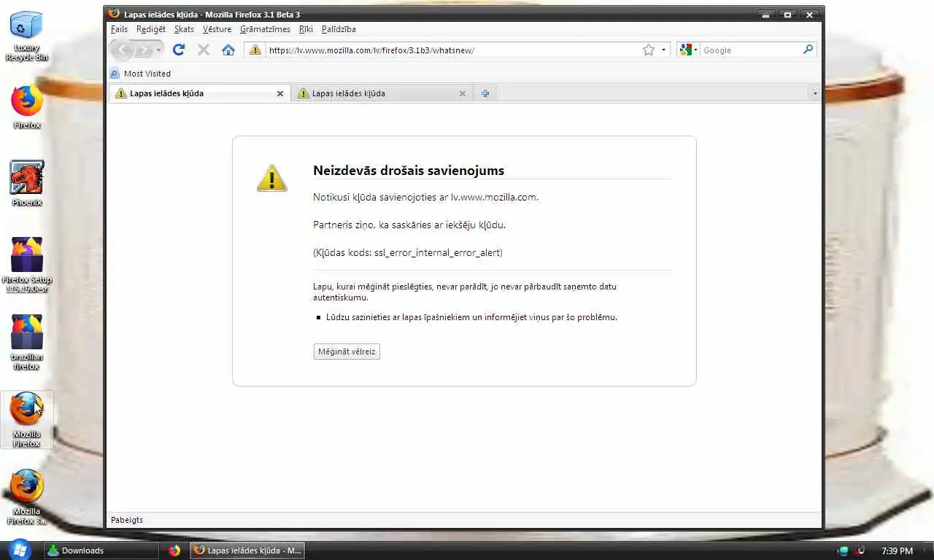Open the Rediģēt menu

point(151,29)
